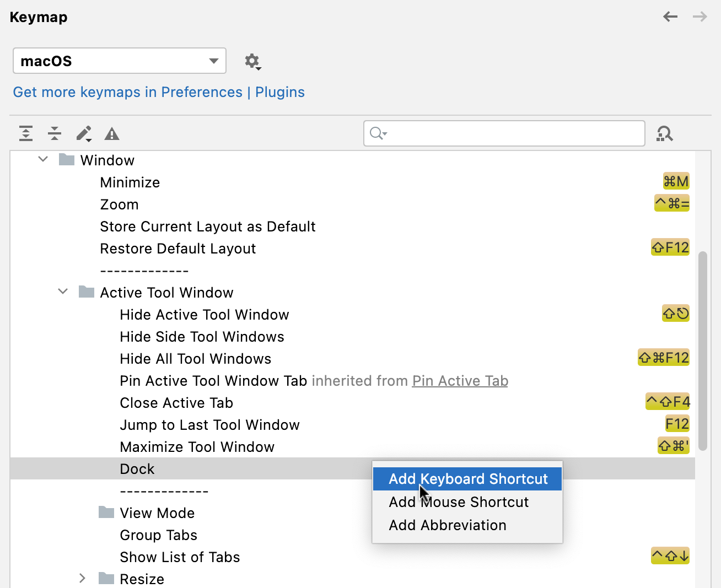This screenshot has height=588, width=721.
Task: Collapse the Active Tool Window folder
Action: point(62,292)
